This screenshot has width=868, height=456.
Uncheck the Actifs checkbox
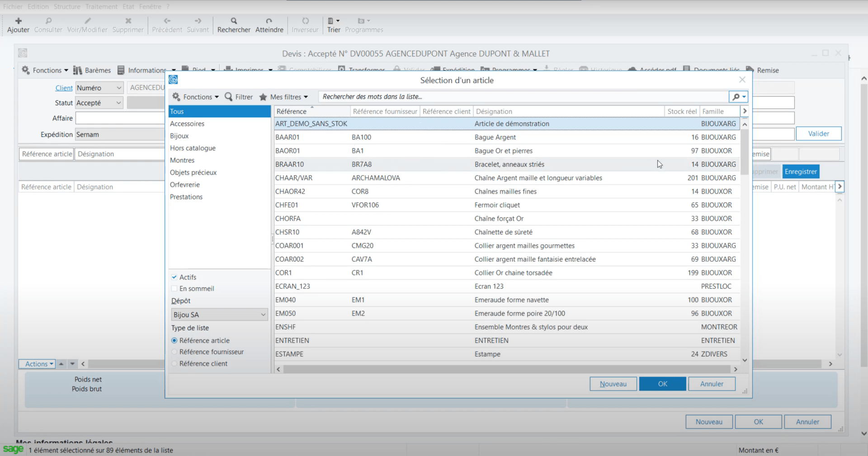(x=174, y=277)
